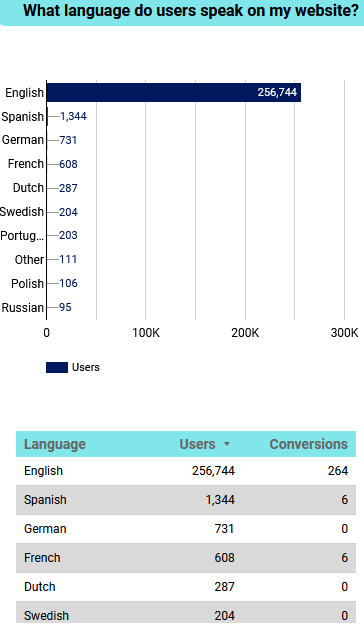Sort table by Conversions column header
This screenshot has height=628, width=364.
pyautogui.click(x=308, y=444)
